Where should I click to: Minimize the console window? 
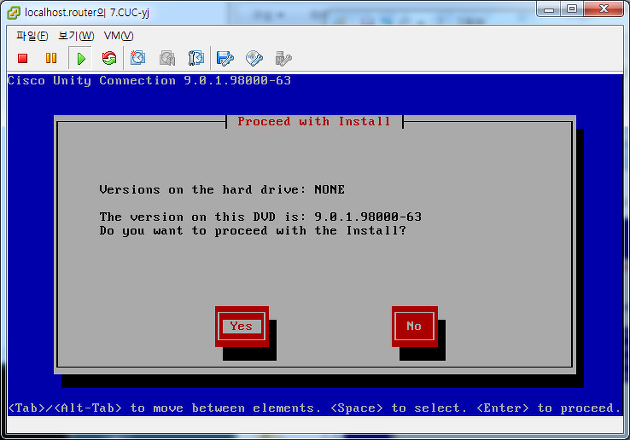point(549,10)
